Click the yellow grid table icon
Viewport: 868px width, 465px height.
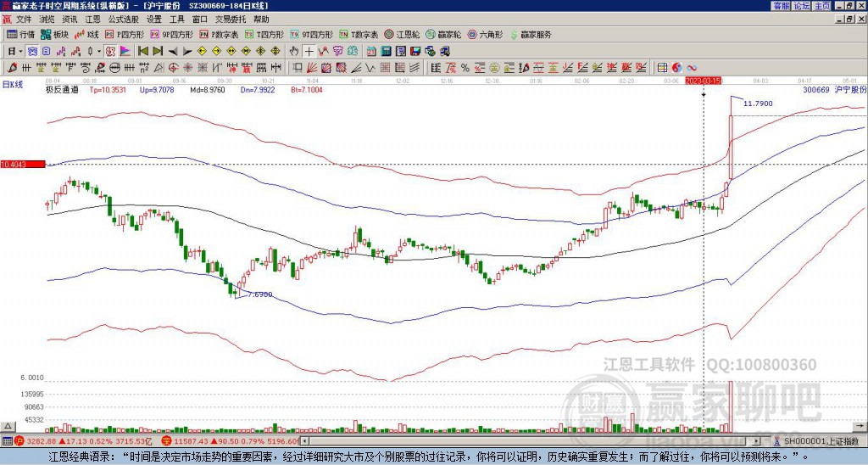coord(662,68)
